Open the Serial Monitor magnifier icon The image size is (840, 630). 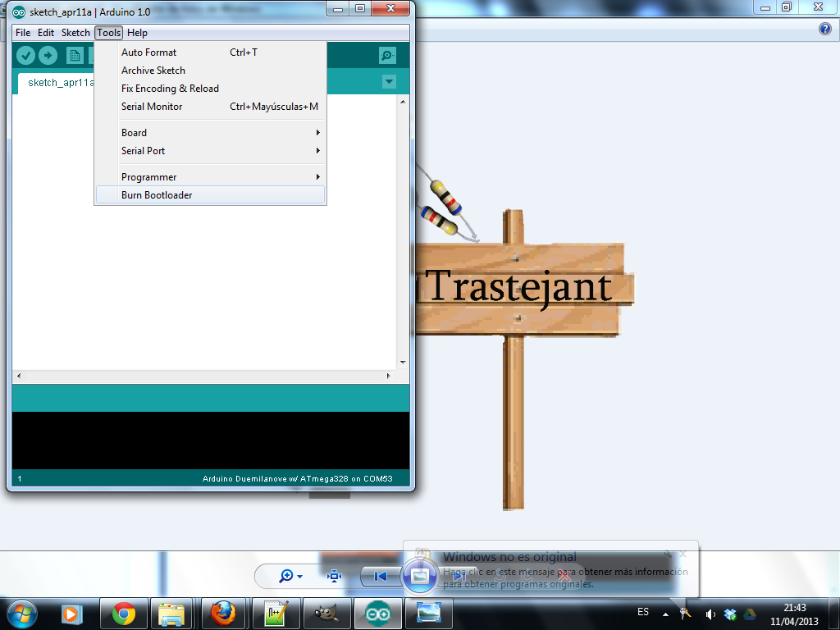(x=387, y=55)
